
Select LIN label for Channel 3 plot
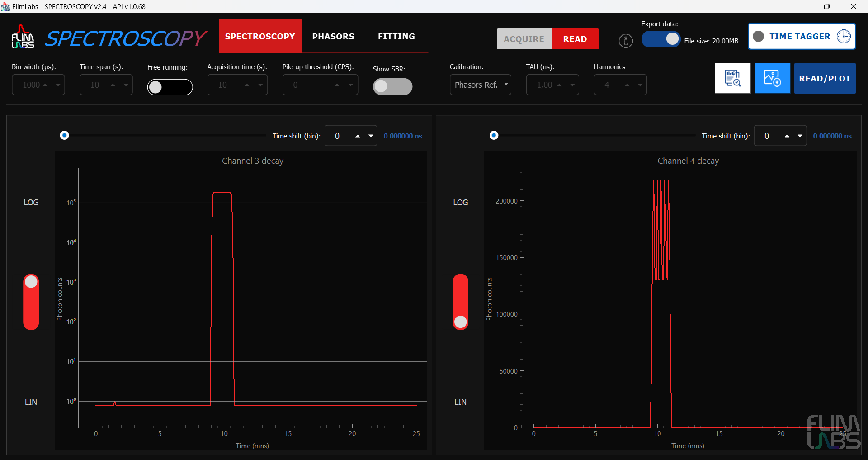click(x=31, y=402)
